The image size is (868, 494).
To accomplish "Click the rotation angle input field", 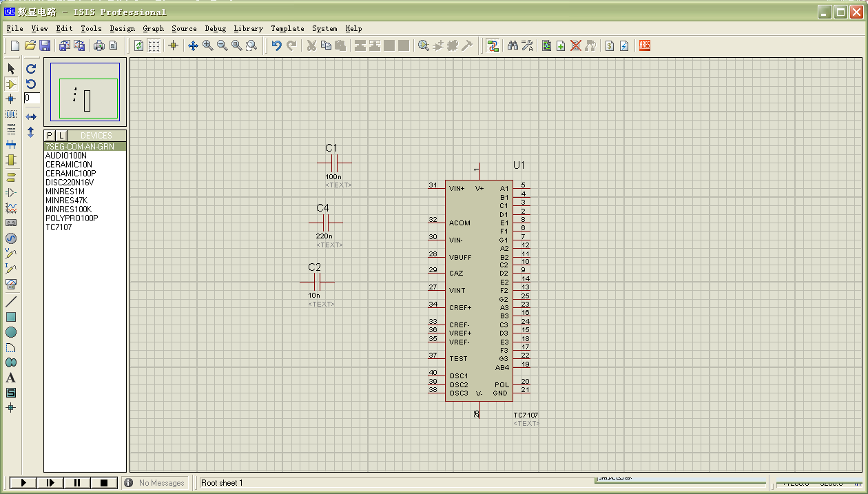I will 32,99.
